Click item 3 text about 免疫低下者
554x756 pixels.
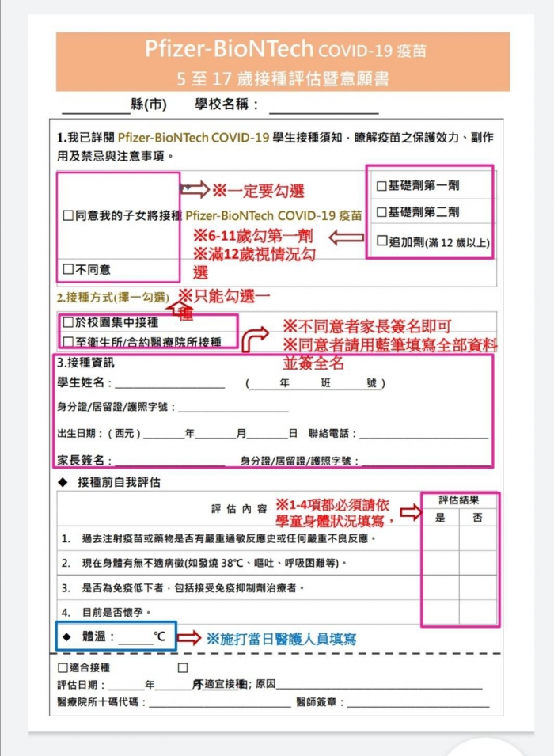(x=193, y=588)
